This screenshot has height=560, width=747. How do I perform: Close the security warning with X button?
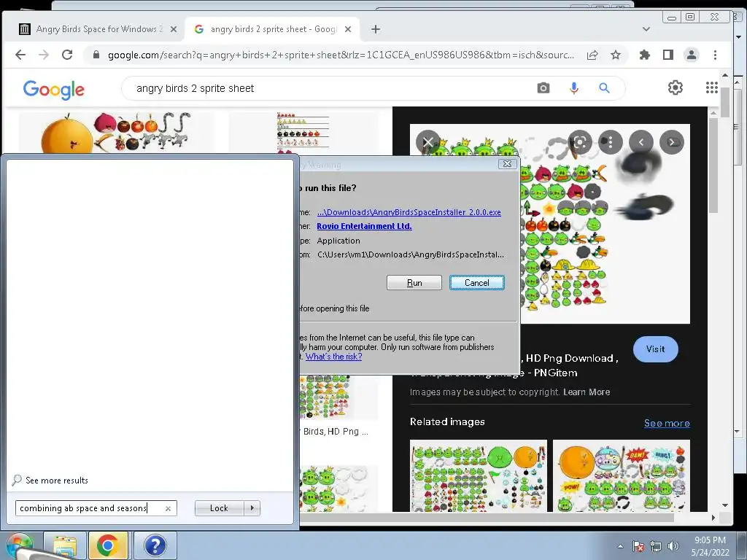[508, 164]
